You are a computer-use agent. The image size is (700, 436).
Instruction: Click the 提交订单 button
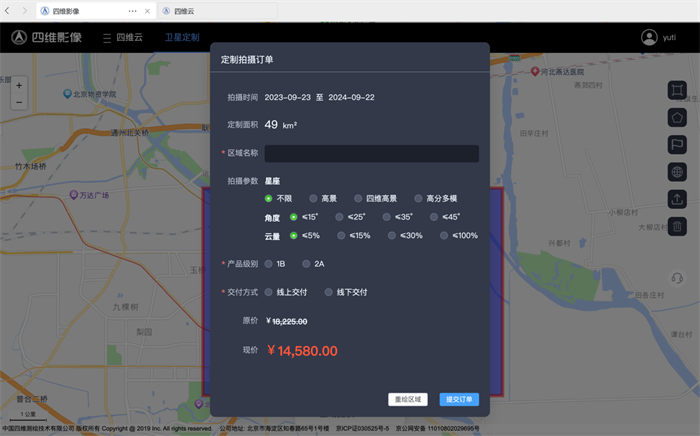[459, 399]
